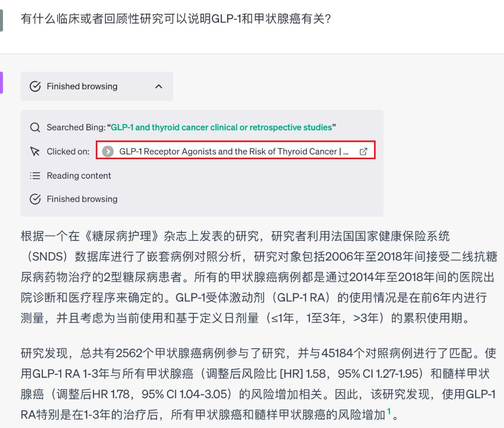This screenshot has width=504, height=428.
Task: Click the checkmark icon beside the Finished browsing header
Action: click(x=35, y=87)
